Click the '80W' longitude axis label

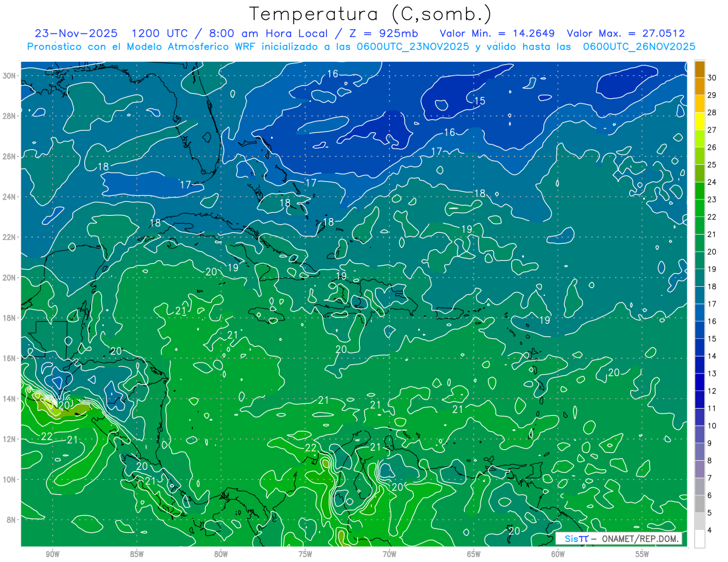pos(221,554)
